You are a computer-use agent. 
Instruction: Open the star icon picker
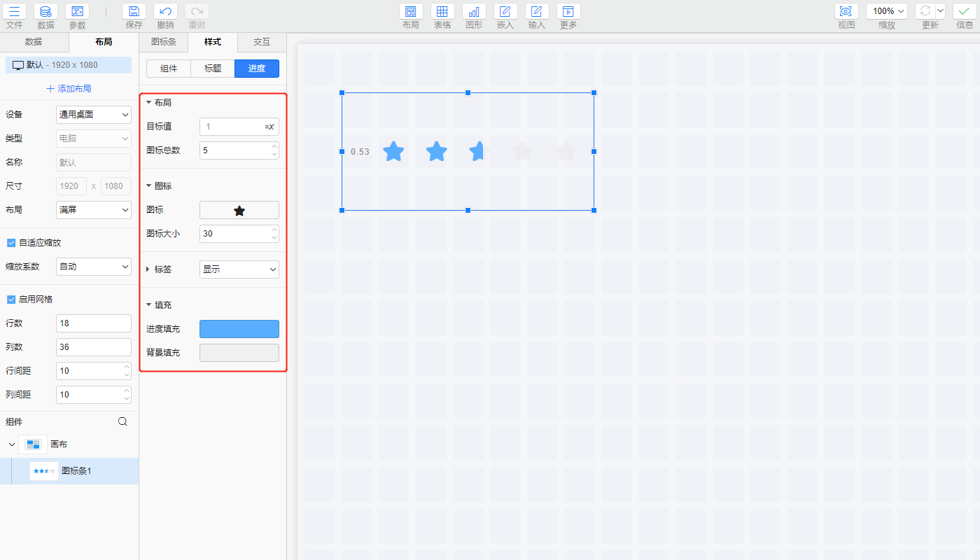[x=239, y=210]
